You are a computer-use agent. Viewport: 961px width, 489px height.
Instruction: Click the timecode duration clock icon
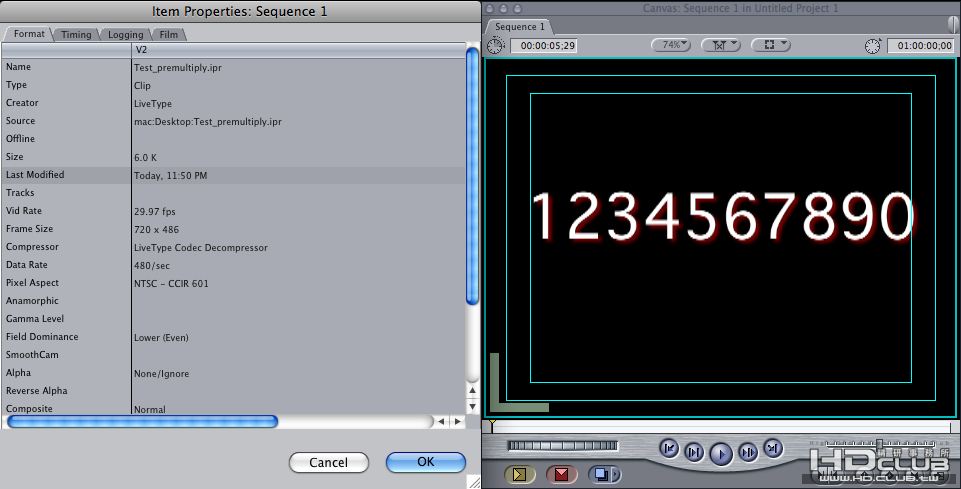[495, 45]
